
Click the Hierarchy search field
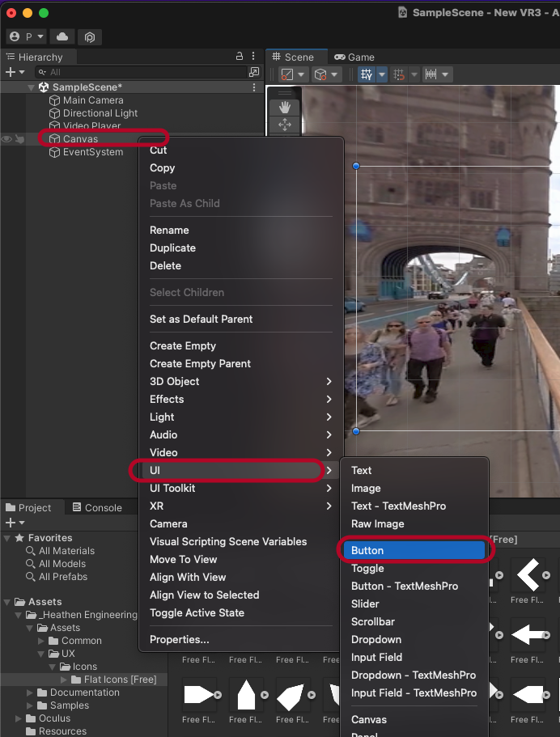coord(141,72)
